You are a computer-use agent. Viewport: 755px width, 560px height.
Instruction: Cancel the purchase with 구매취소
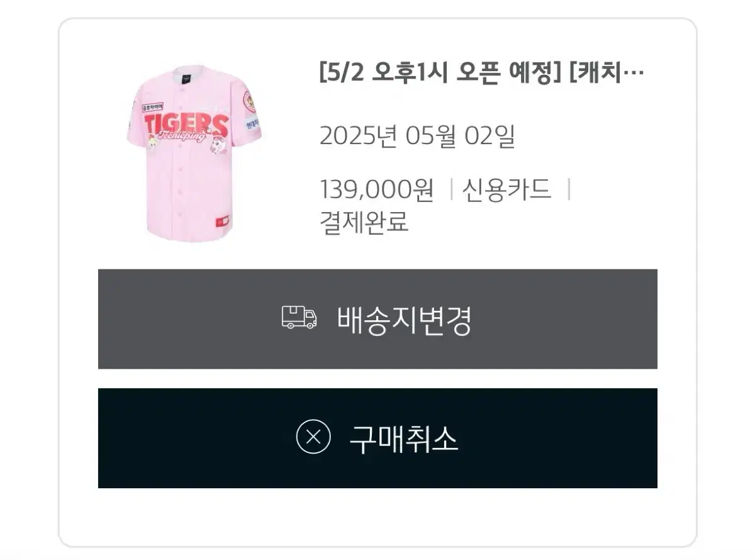(377, 438)
